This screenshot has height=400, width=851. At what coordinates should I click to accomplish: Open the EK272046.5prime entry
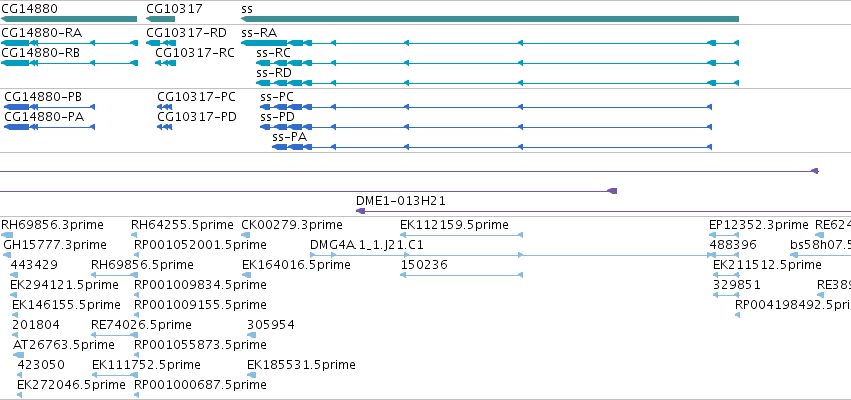pos(71,385)
